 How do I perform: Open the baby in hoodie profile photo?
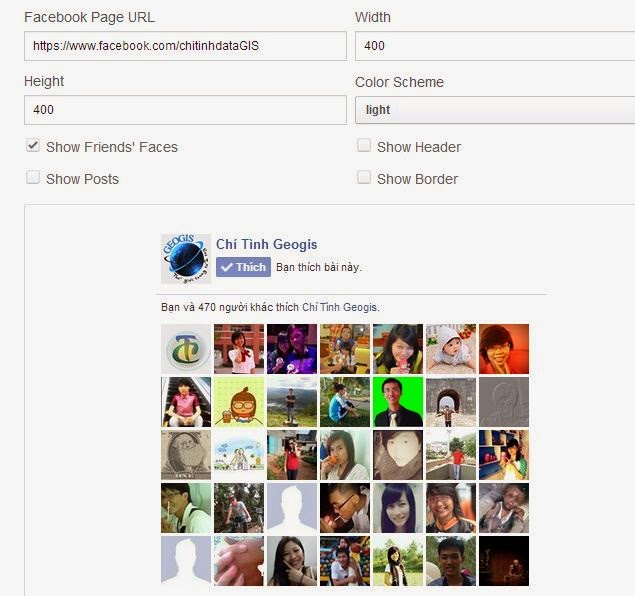pos(451,349)
